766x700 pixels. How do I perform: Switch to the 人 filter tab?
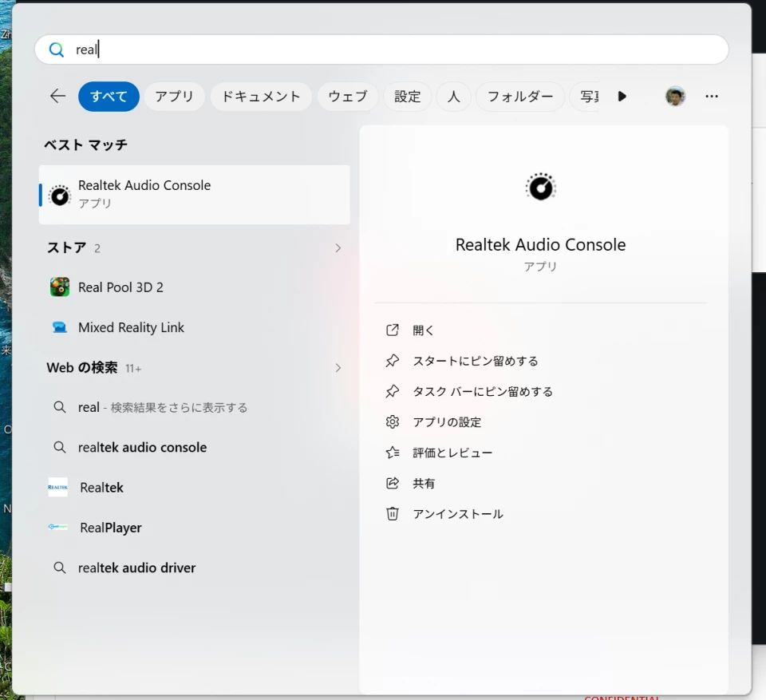click(x=453, y=97)
